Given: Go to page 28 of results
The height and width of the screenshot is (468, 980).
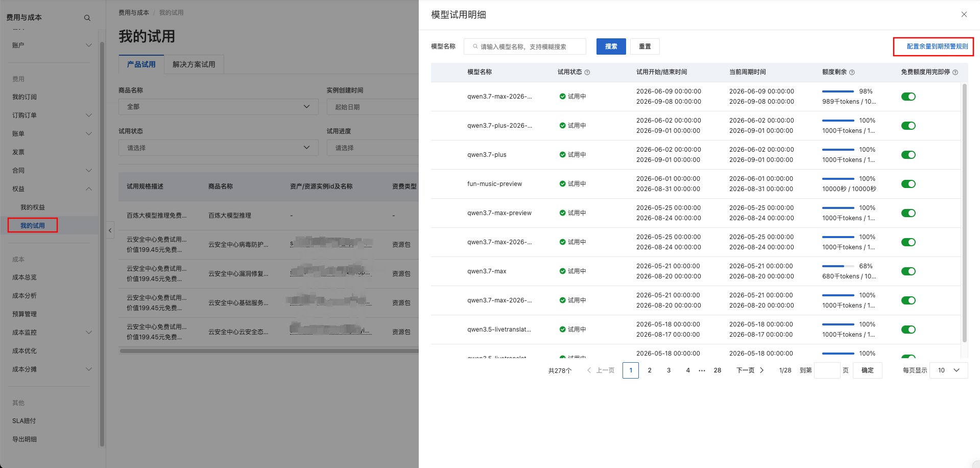Looking at the screenshot, I should pyautogui.click(x=718, y=370).
